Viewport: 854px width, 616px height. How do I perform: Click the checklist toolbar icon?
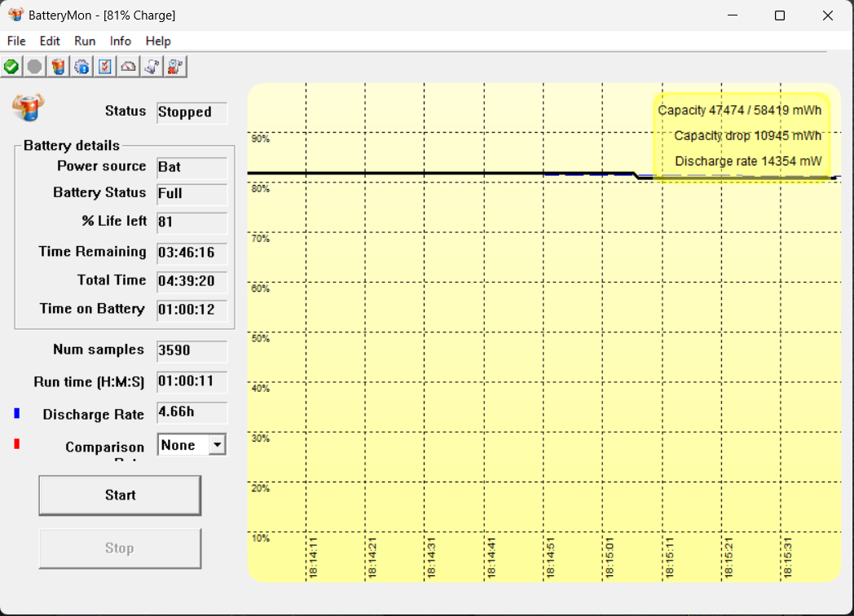click(105, 67)
